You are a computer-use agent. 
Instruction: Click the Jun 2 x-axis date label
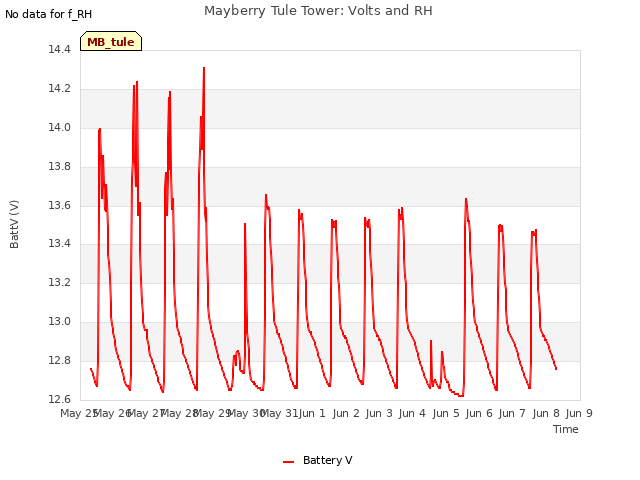click(346, 413)
